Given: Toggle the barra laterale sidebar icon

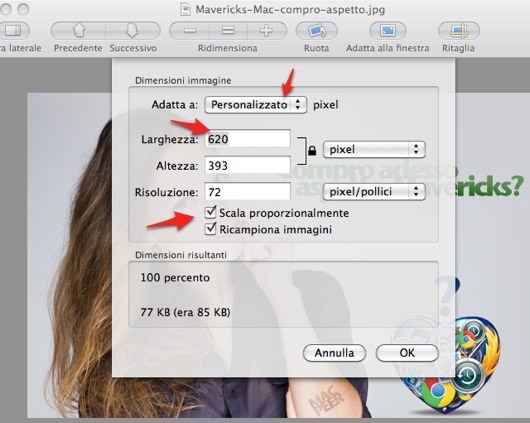Looking at the screenshot, I should [x=14, y=31].
